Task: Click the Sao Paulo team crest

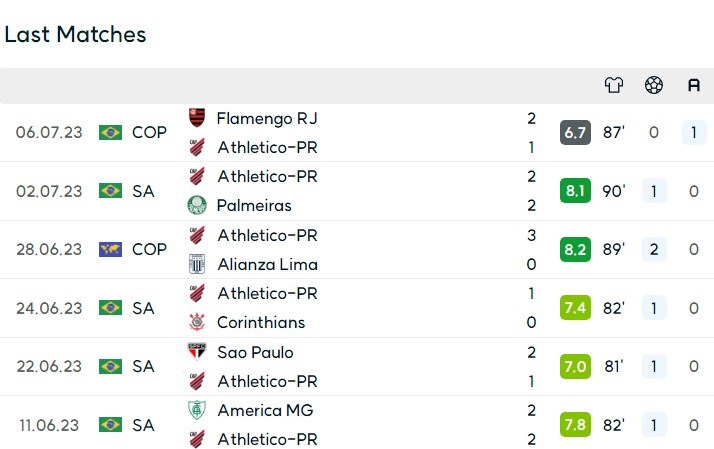Action: (197, 352)
